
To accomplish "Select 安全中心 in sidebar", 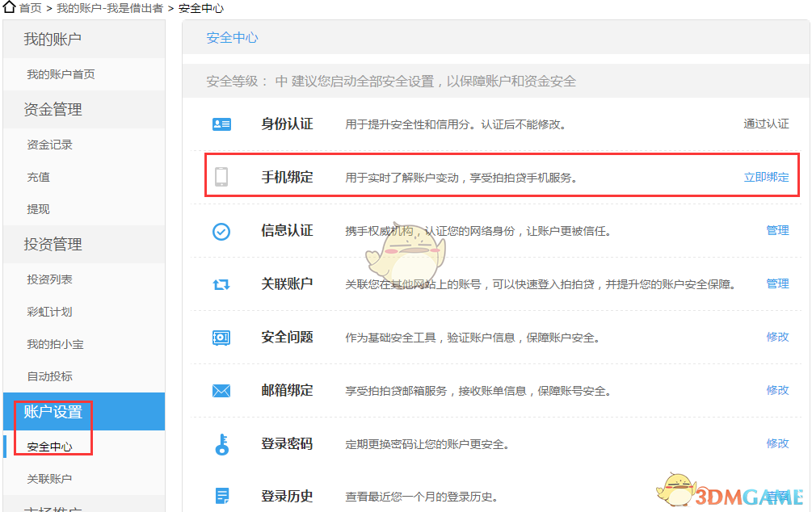I will click(x=50, y=447).
